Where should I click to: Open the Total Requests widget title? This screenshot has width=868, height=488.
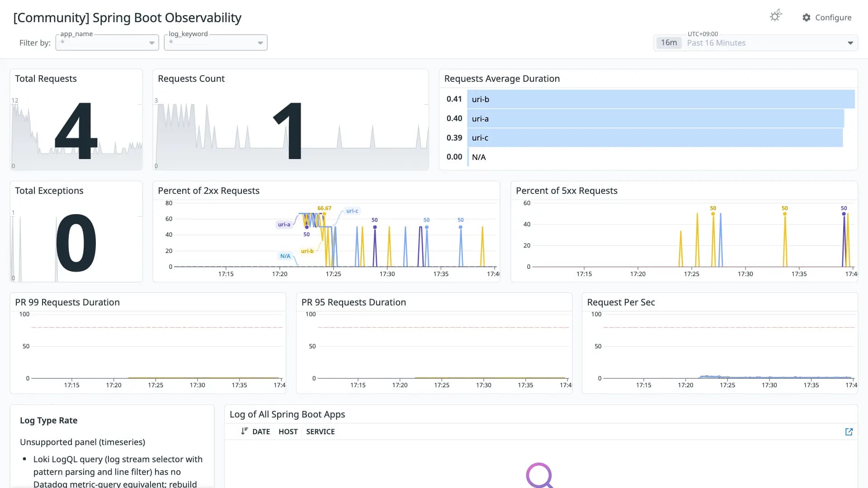[46, 79]
